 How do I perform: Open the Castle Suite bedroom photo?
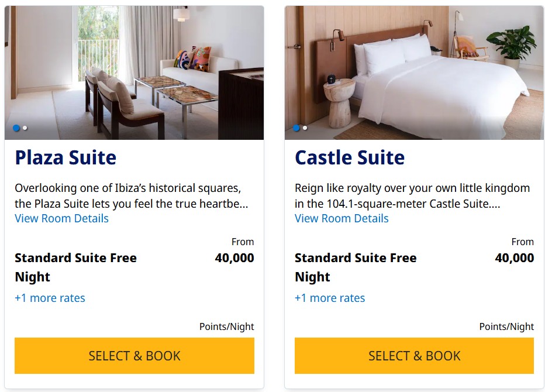coord(414,73)
